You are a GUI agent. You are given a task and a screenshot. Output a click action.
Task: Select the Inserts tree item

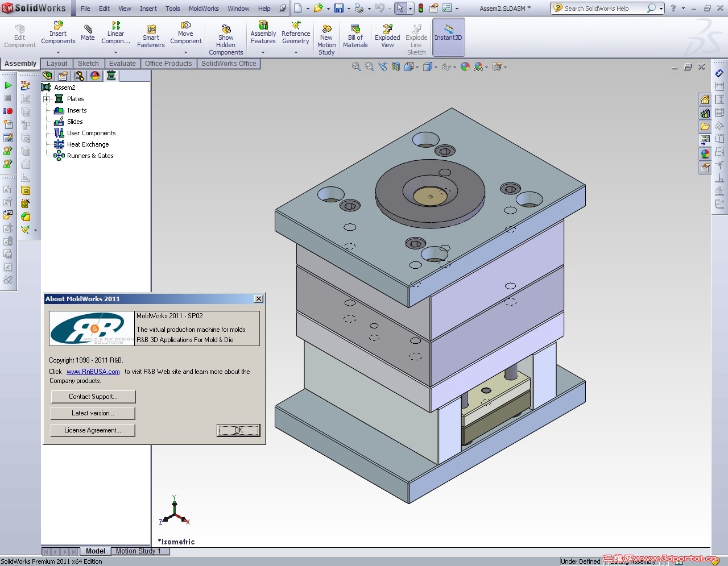77,110
